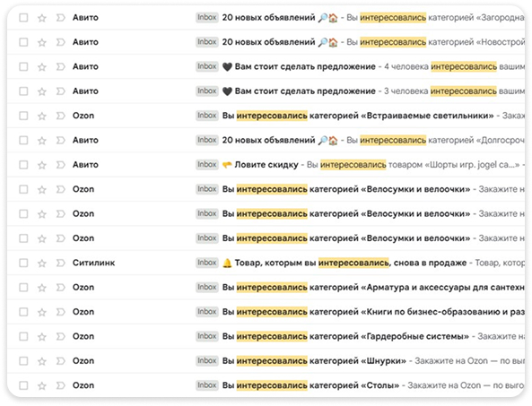Mark the Ситилинк email as important

coord(60,263)
